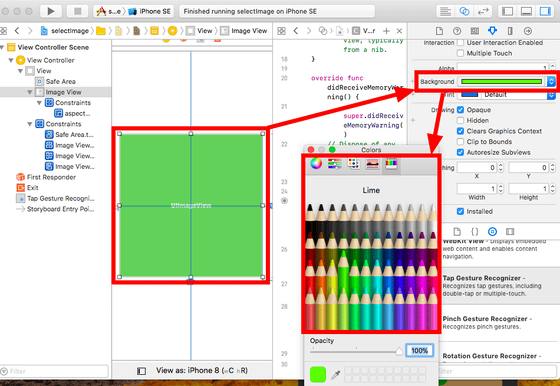
Task: Toggle the utilities inspector pane
Action: coord(545,11)
